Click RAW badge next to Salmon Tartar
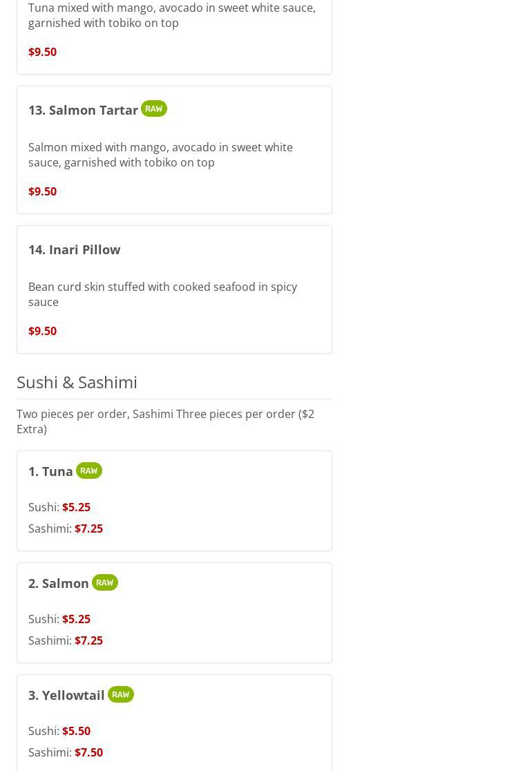This screenshot has height=771, width=532. pyautogui.click(x=154, y=108)
